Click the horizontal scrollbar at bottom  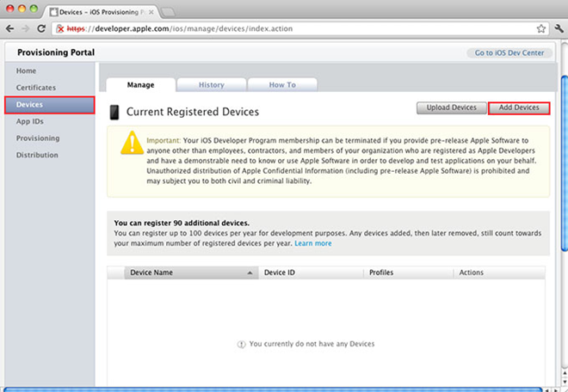273,389
